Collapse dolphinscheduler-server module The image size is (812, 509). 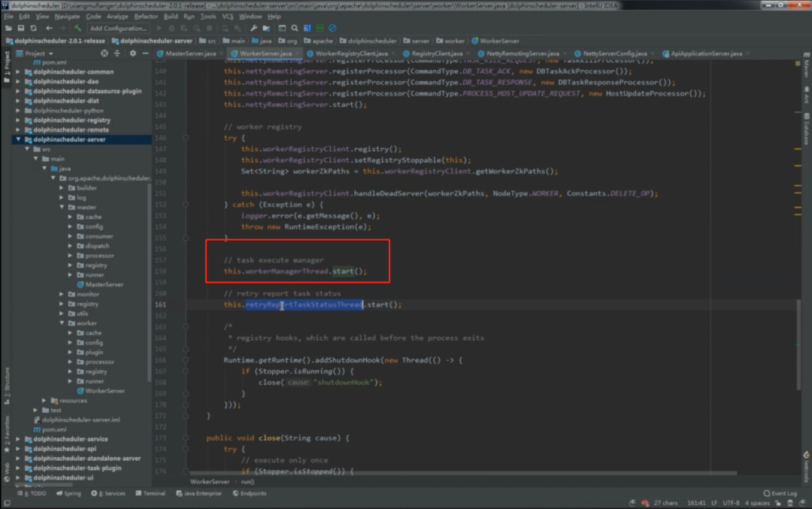click(19, 139)
